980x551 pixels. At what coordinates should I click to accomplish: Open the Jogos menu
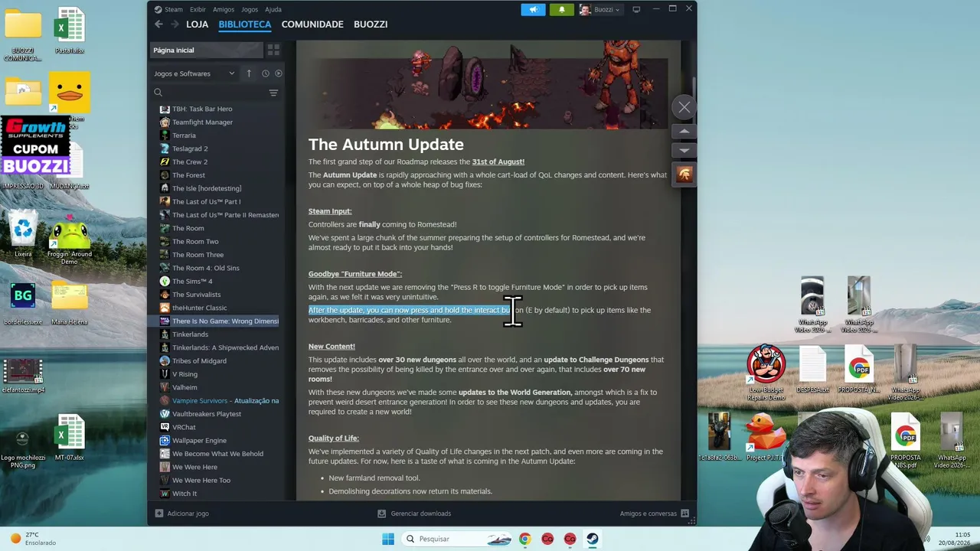coord(250,9)
